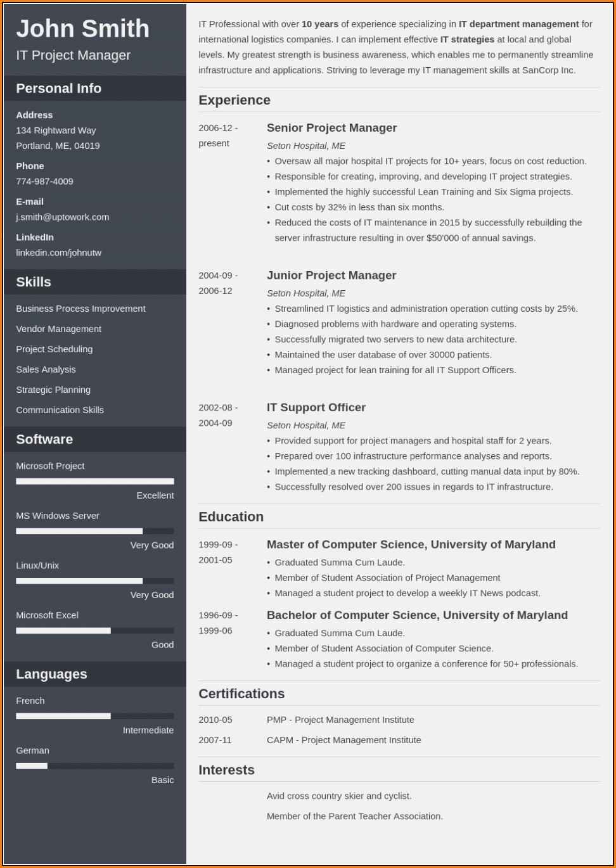The image size is (616, 868).
Task: Click the Education section heading
Action: (x=231, y=517)
